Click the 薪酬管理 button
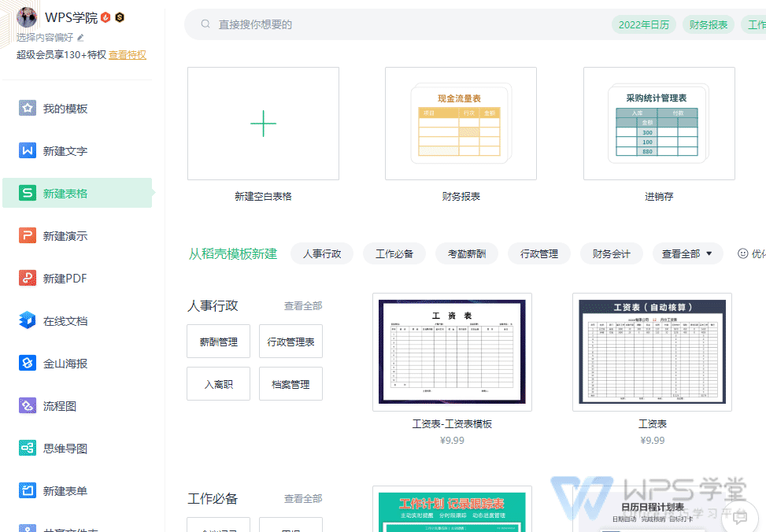 [218, 342]
